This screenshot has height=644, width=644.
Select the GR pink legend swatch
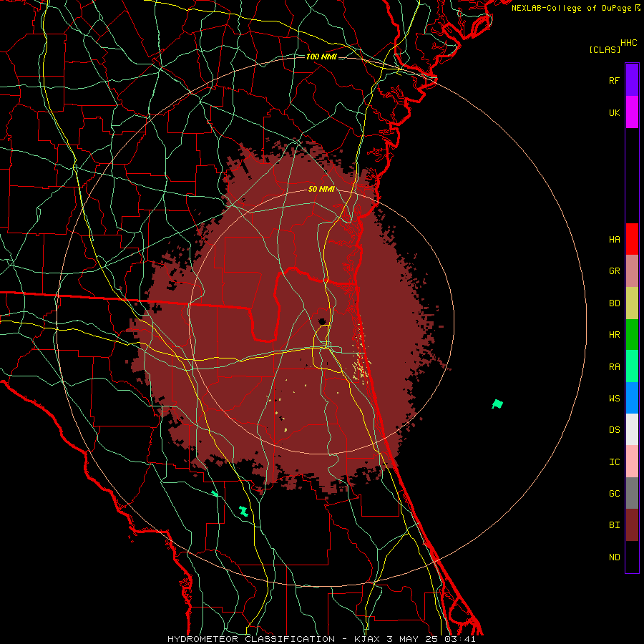(632, 271)
